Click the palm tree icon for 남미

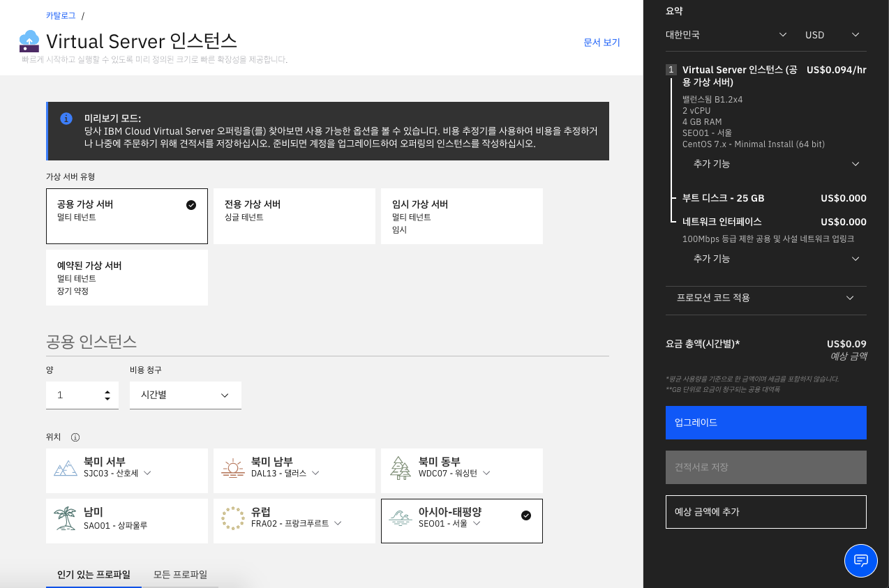tap(65, 518)
